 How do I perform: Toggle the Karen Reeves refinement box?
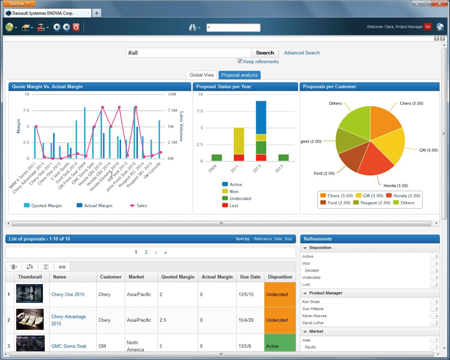click(434, 316)
